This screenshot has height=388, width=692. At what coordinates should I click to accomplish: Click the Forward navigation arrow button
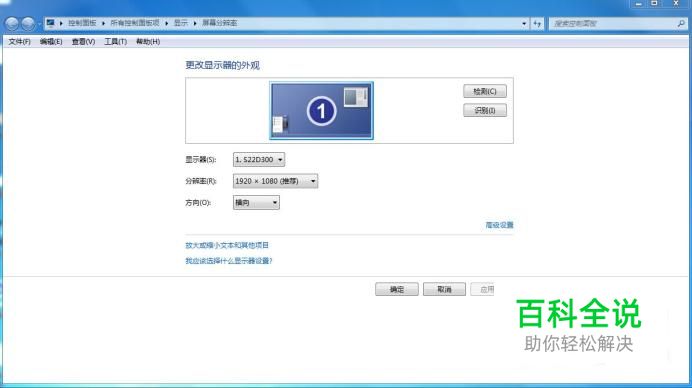coord(28,23)
